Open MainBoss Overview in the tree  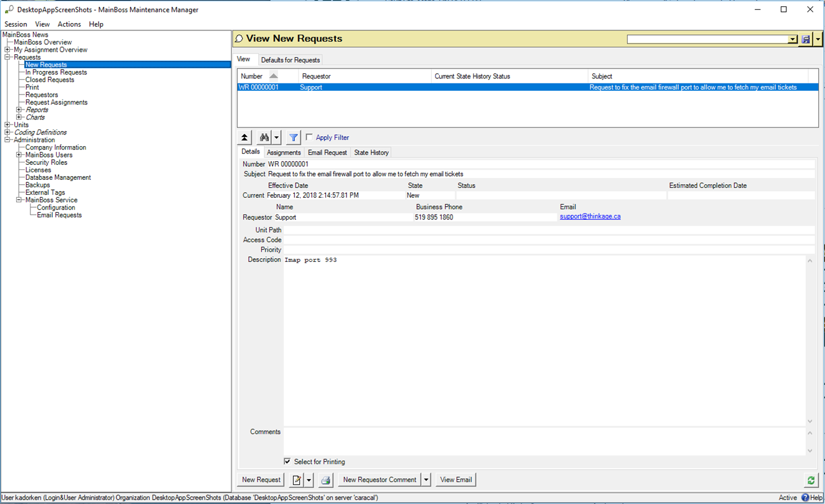43,42
